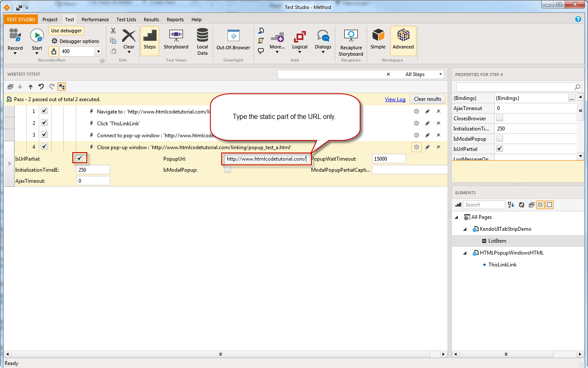The width and height of the screenshot is (588, 368).
Task: Move step up with up arrow
Action: [x=31, y=87]
